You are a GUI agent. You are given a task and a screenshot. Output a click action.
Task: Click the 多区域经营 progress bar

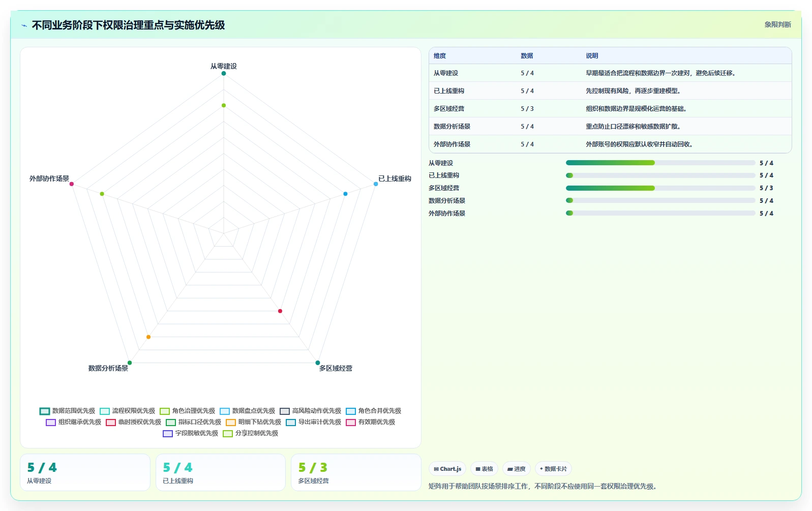coord(660,188)
